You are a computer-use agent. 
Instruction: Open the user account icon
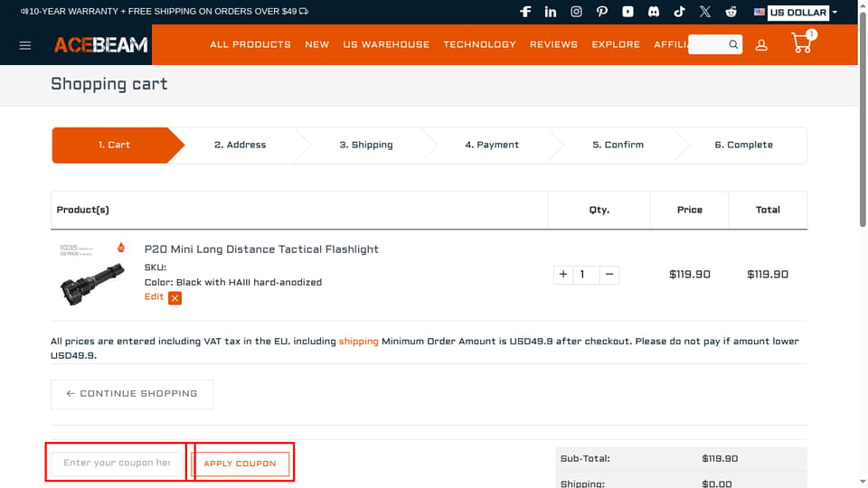tap(761, 45)
